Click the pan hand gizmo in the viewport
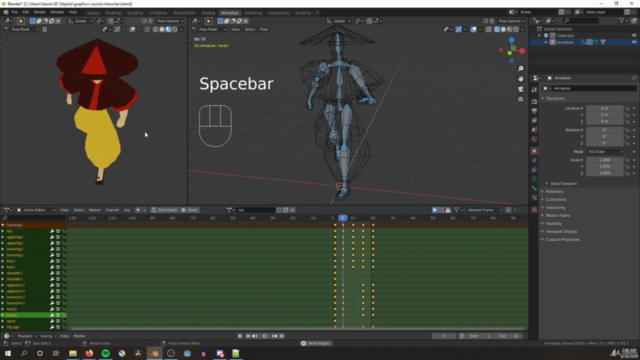The height and width of the screenshot is (360, 640). pos(520,79)
